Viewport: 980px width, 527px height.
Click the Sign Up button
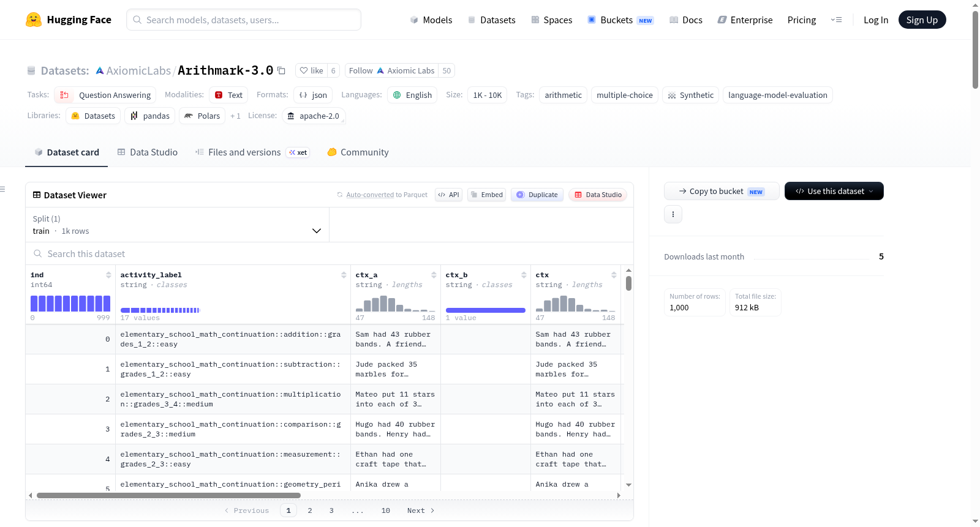tap(922, 20)
